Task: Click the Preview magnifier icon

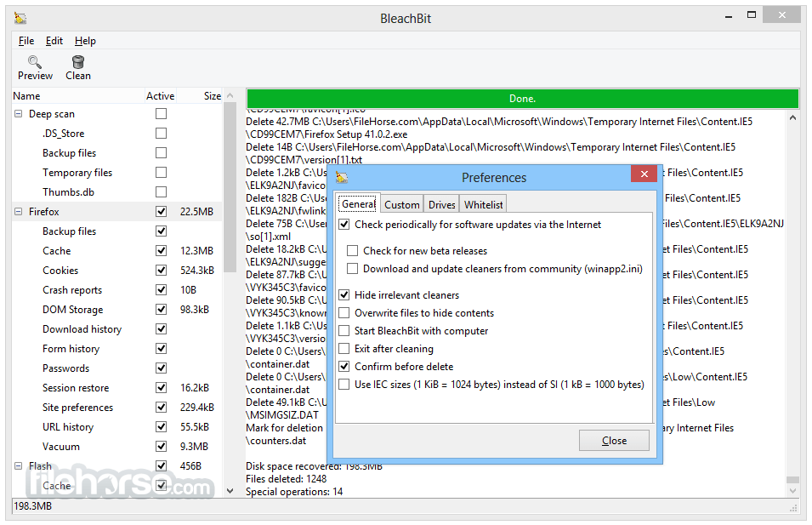Action: [35, 62]
